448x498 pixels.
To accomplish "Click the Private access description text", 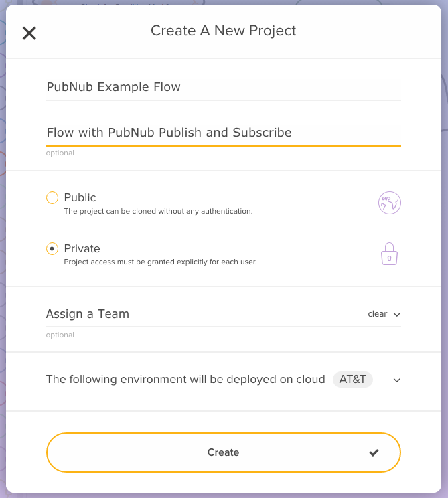I will click(x=160, y=262).
